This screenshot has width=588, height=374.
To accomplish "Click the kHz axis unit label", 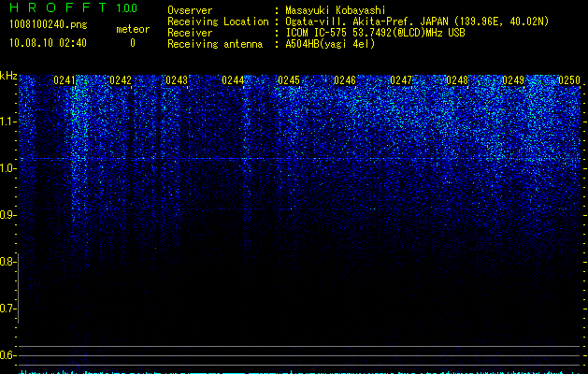I will coord(8,76).
